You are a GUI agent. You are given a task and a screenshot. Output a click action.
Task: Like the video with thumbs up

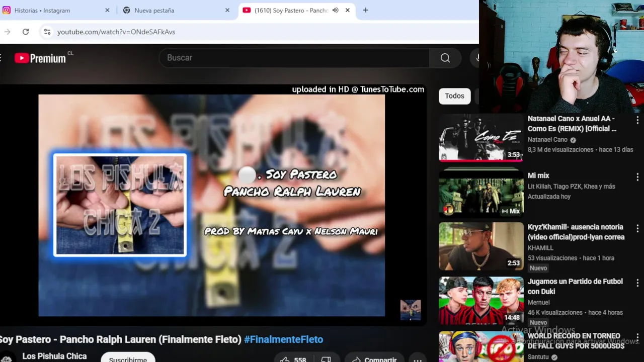[x=293, y=359]
